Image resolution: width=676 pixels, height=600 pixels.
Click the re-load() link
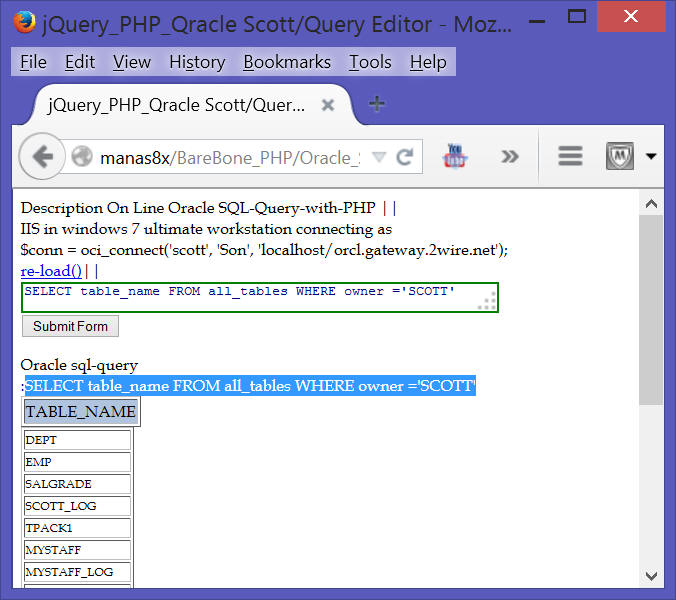coord(51,271)
